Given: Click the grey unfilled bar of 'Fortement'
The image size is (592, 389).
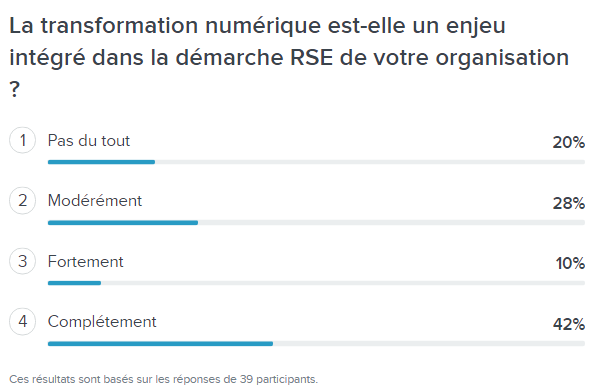Looking at the screenshot, I should pos(343,283).
